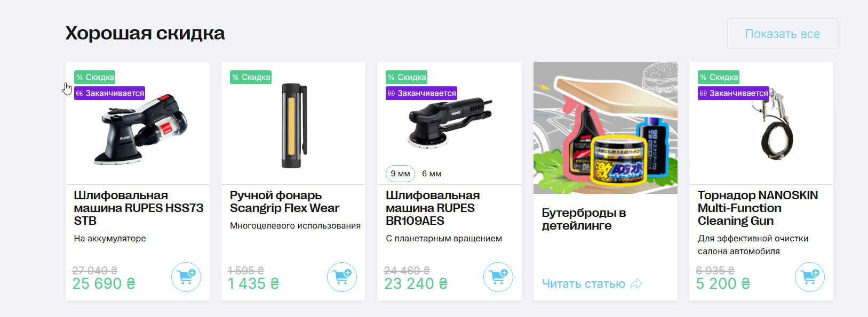Image resolution: width=868 pixels, height=317 pixels.
Task: Add NANOSKIN Tornador cleaning gun to cart
Action: point(810,277)
